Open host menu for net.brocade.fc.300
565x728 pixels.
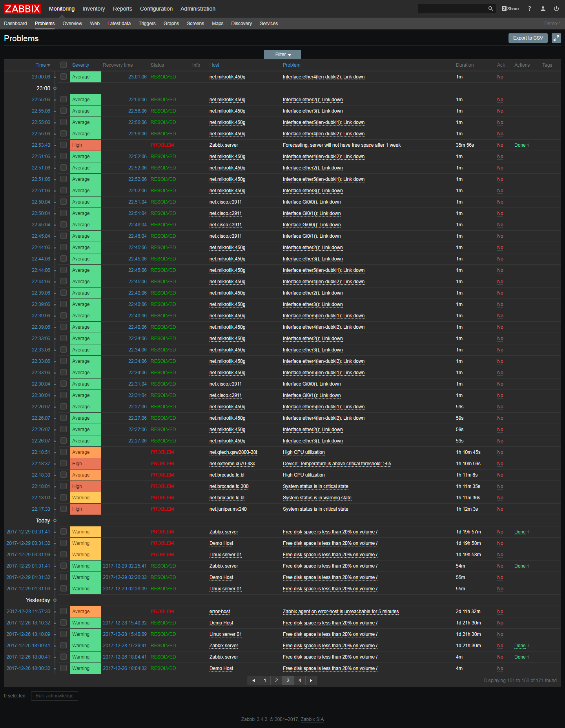[x=229, y=486]
